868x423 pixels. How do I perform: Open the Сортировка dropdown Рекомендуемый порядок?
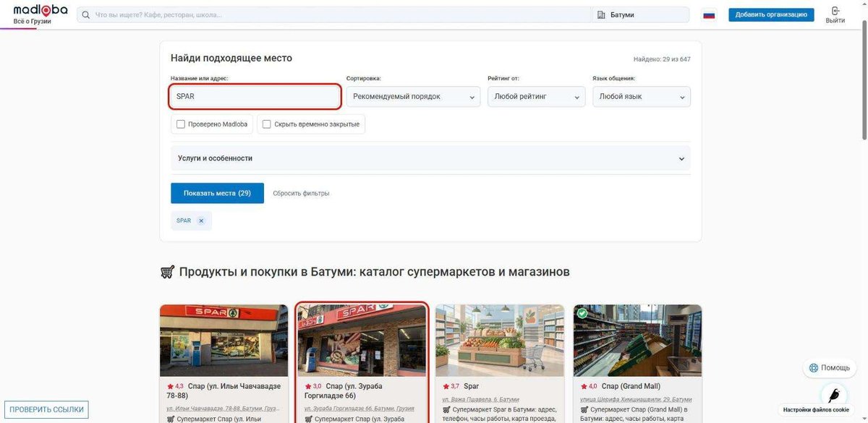[x=413, y=97]
